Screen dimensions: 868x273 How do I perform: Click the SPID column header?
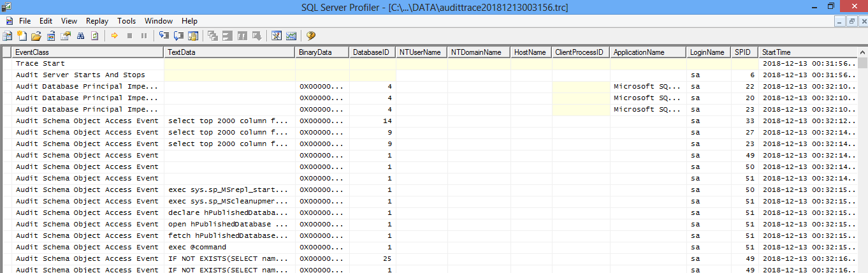745,52
